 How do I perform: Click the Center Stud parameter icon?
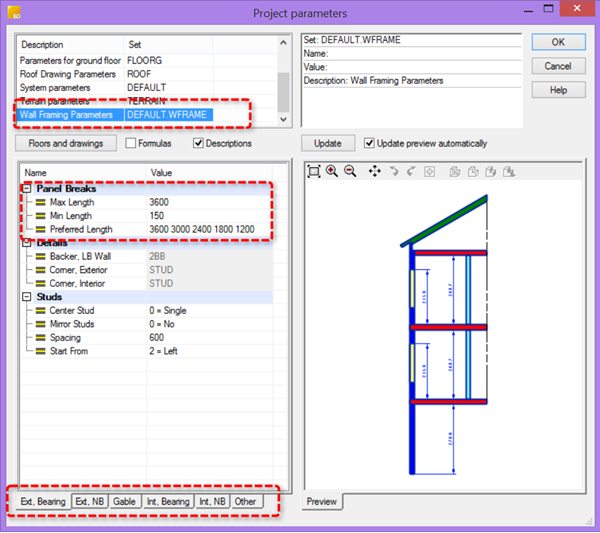41,310
